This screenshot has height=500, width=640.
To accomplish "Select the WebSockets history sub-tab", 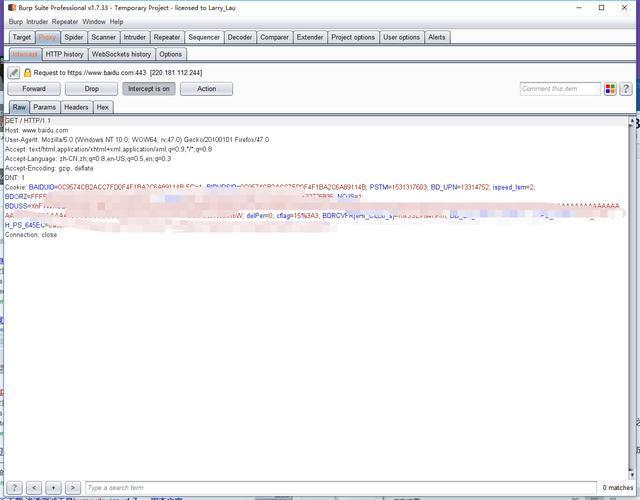I will pos(121,54).
